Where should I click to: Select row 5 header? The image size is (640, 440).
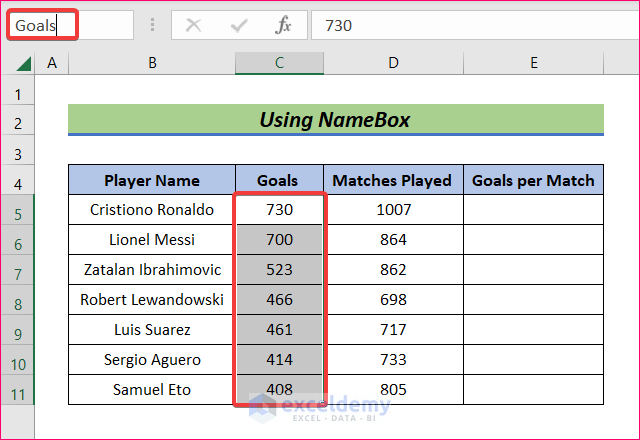pos(18,211)
